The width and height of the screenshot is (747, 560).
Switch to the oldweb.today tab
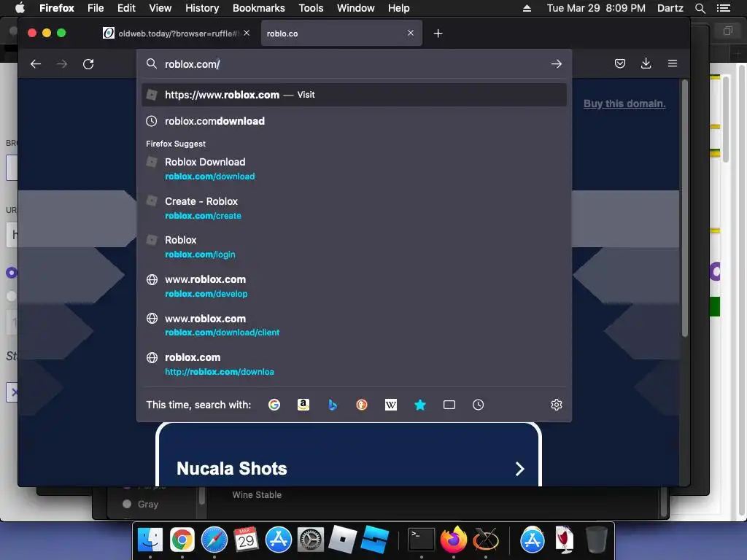pyautogui.click(x=177, y=34)
